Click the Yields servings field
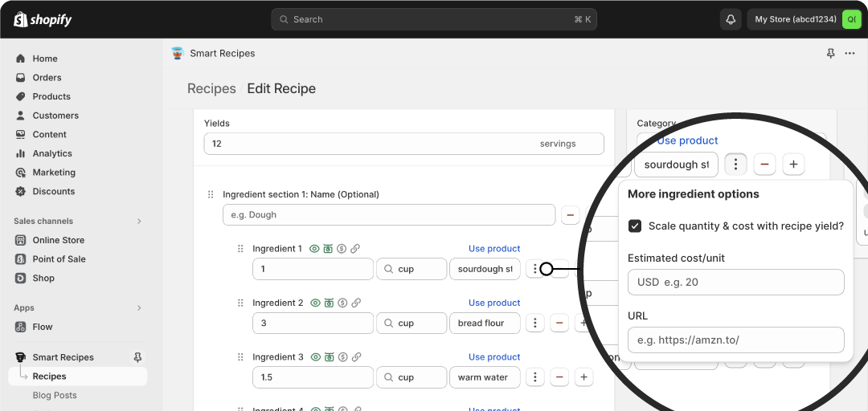868x411 pixels. point(403,144)
